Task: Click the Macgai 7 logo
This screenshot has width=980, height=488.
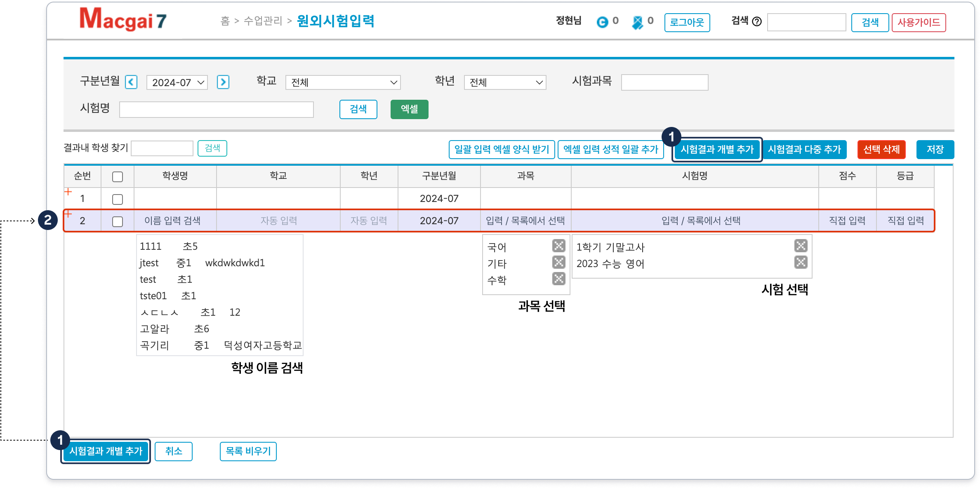Action: click(x=123, y=20)
